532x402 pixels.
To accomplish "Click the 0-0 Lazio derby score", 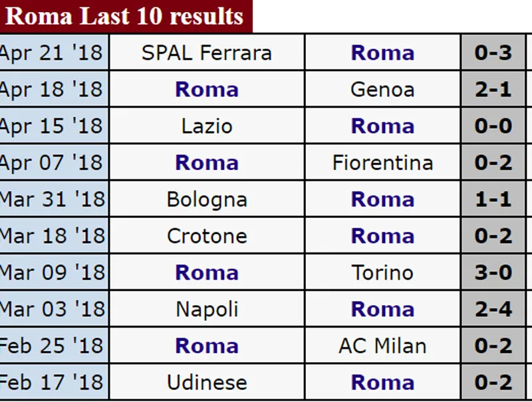I will (493, 126).
